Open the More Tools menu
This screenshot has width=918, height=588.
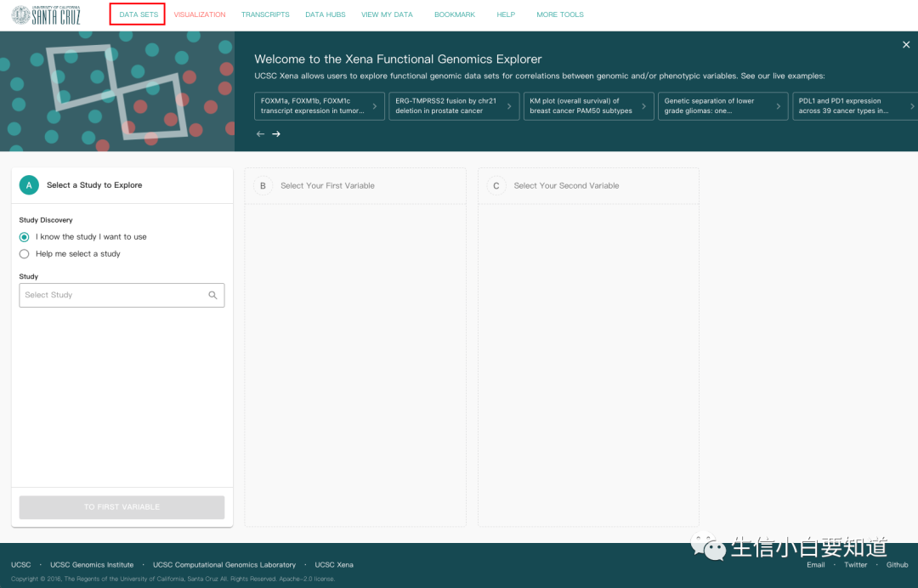(x=560, y=14)
